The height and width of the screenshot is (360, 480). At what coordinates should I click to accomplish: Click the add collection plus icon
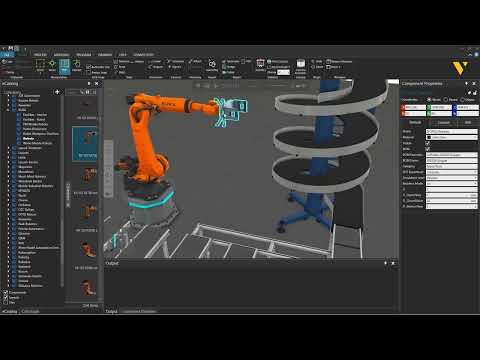click(57, 92)
